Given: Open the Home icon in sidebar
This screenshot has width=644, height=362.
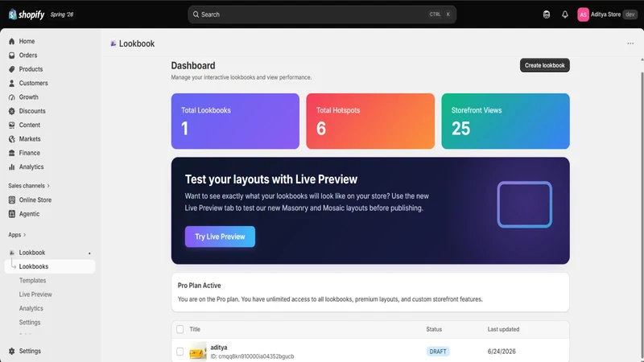Looking at the screenshot, I should (x=11, y=41).
